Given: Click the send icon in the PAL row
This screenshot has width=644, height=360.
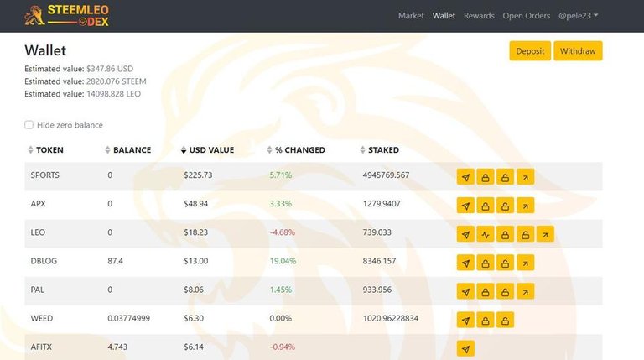Looking at the screenshot, I should [x=465, y=292].
